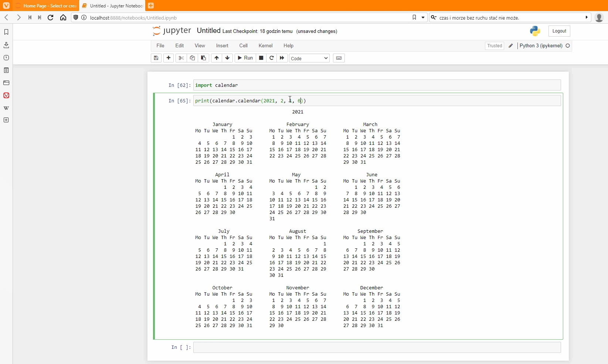
Task: Expand the bookmark dropdown arrow in address bar
Action: (423, 17)
